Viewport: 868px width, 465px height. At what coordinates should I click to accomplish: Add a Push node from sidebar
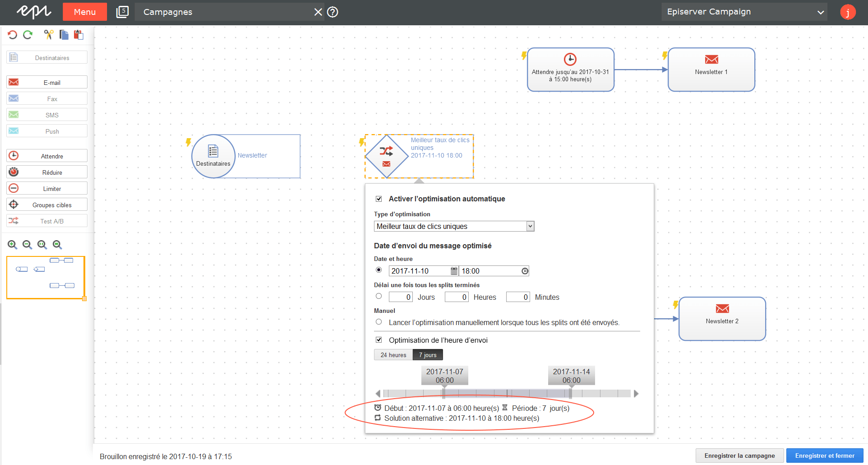click(x=47, y=131)
